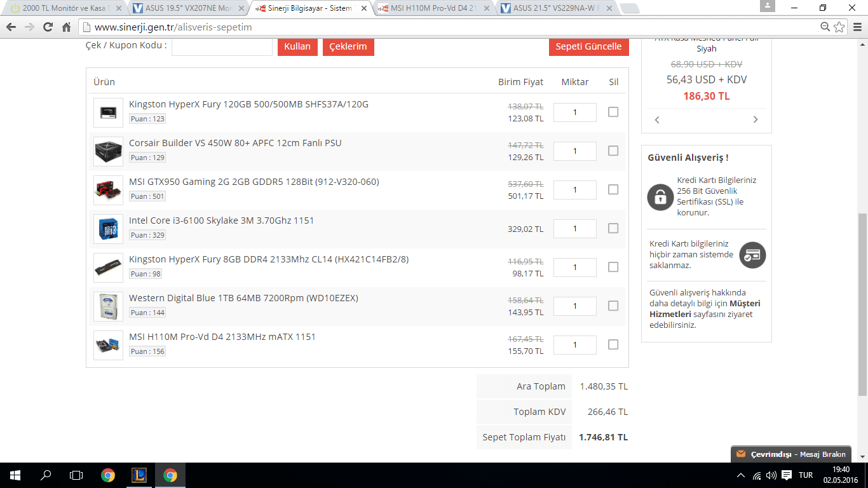The height and width of the screenshot is (488, 868).
Task: Open the Action Center notifications icon
Action: pos(787,475)
